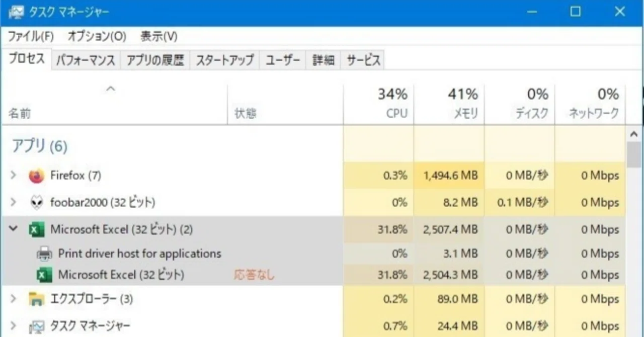The width and height of the screenshot is (644, 337).
Task: Select the エクスプローラー (3) row name
Action: click(92, 300)
